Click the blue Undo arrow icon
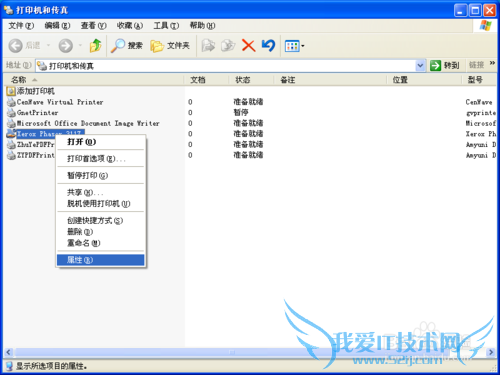Image resolution: width=500 pixels, height=375 pixels. point(268,46)
